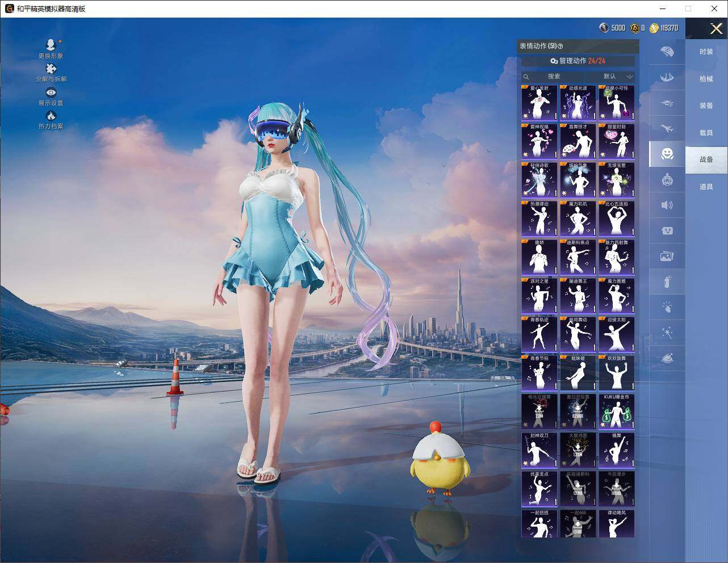Click the speaker/voice category icon
The height and width of the screenshot is (563, 728).
click(x=667, y=205)
